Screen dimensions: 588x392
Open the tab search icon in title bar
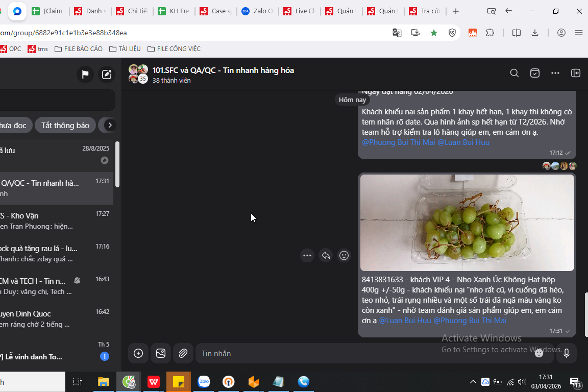(491, 11)
